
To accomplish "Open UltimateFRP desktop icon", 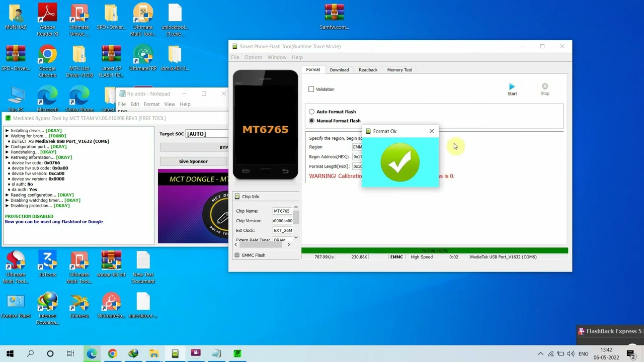I will (143, 58).
